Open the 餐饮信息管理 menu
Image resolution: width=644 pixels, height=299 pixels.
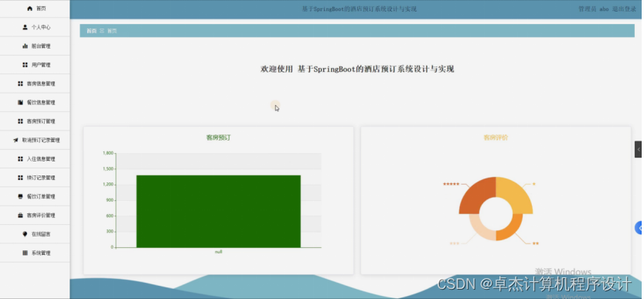(x=35, y=102)
